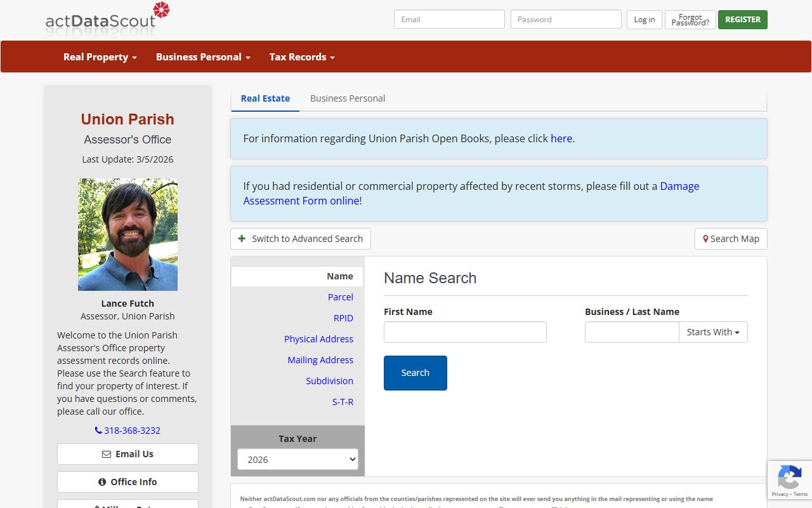Click the blue Search button
This screenshot has width=812, height=508.
pyautogui.click(x=416, y=373)
